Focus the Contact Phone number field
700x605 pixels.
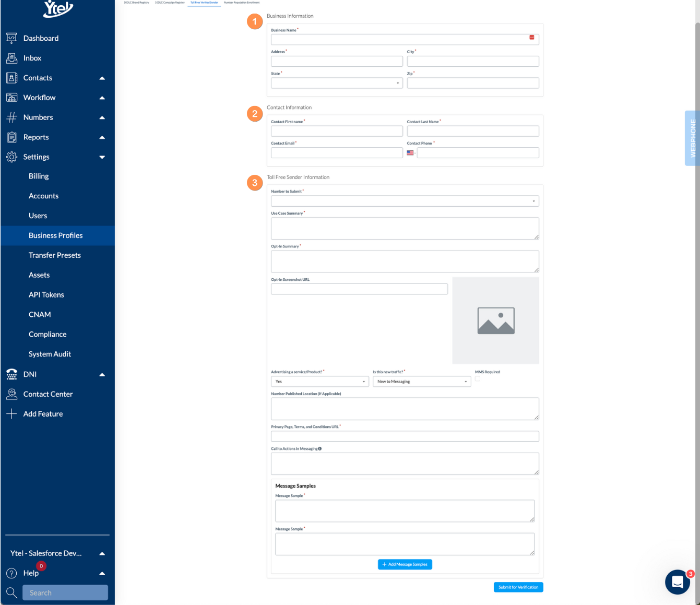(478, 153)
